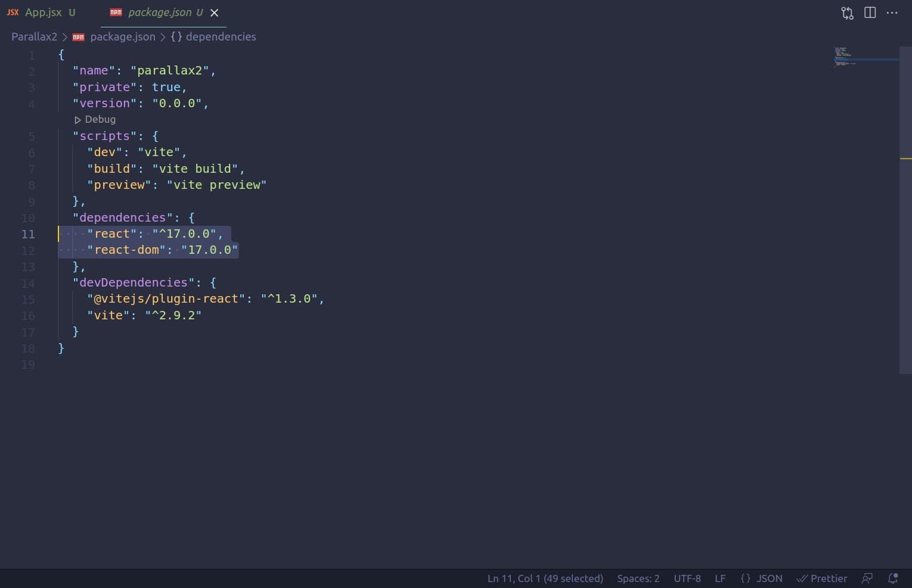Select the package.json tab
The width and height of the screenshot is (912, 588).
pos(160,13)
